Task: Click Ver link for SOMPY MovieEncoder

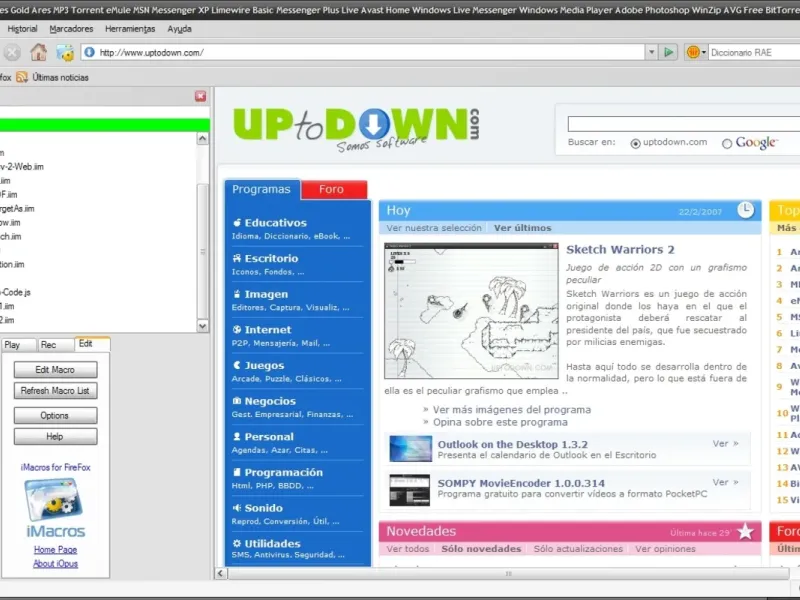Action: click(726, 482)
